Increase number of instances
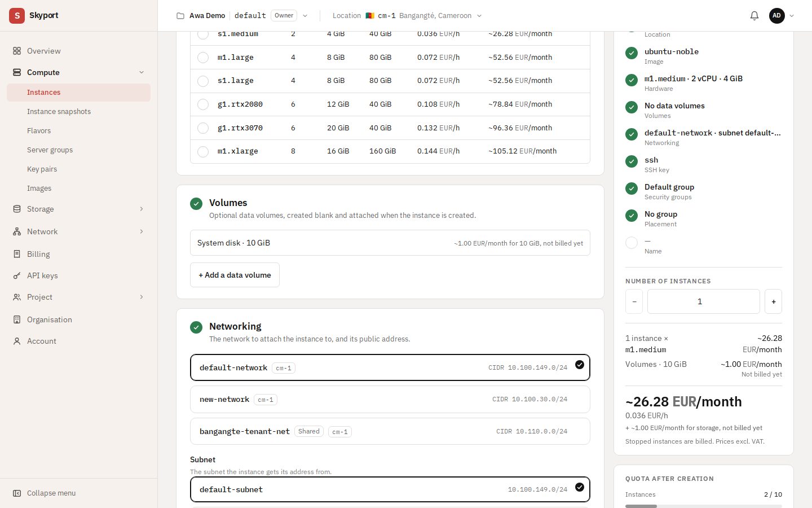The height and width of the screenshot is (508, 812). point(773,301)
